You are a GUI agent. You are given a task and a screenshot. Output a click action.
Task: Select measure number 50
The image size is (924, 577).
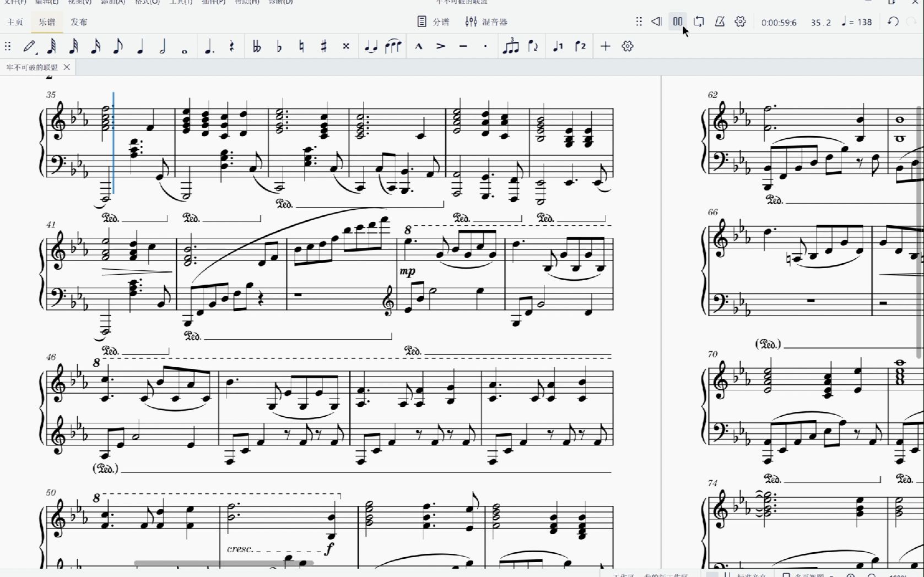[x=51, y=493]
